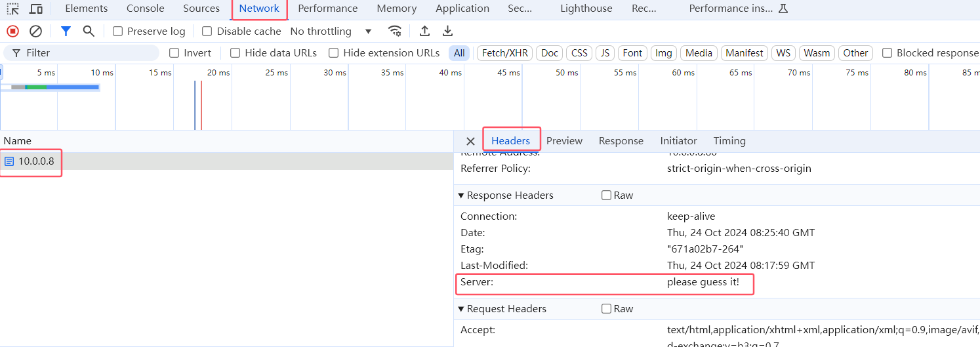Image resolution: width=980 pixels, height=347 pixels.
Task: Toggle Raw for Response Headers
Action: [606, 195]
